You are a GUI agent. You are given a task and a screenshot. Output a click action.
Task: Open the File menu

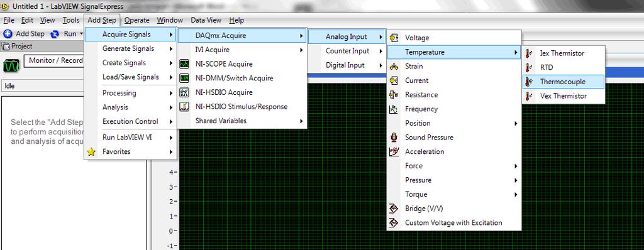coord(9,20)
